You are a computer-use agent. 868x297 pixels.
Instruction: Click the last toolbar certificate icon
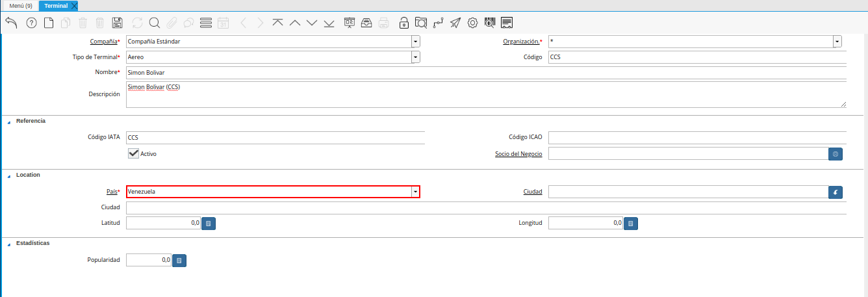click(507, 23)
